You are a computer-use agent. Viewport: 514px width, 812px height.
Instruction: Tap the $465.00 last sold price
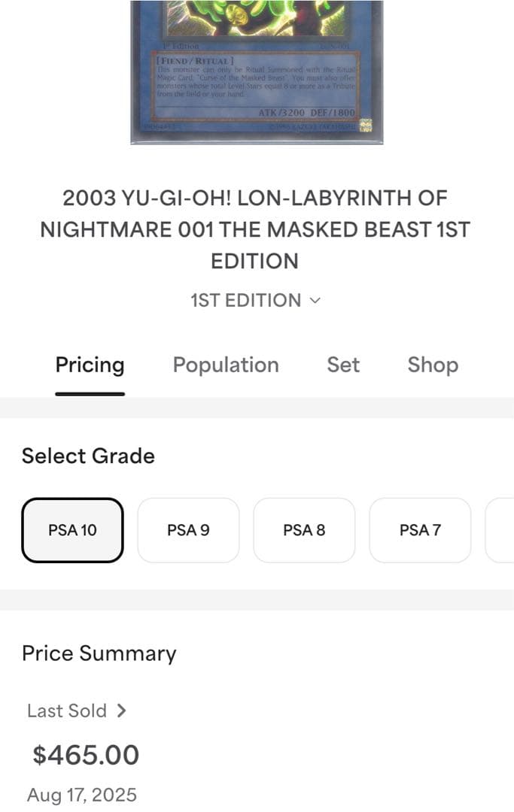(x=86, y=755)
